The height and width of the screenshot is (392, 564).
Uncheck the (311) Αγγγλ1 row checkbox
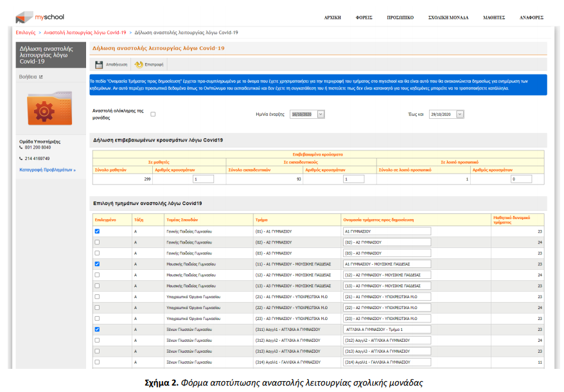coord(97,329)
